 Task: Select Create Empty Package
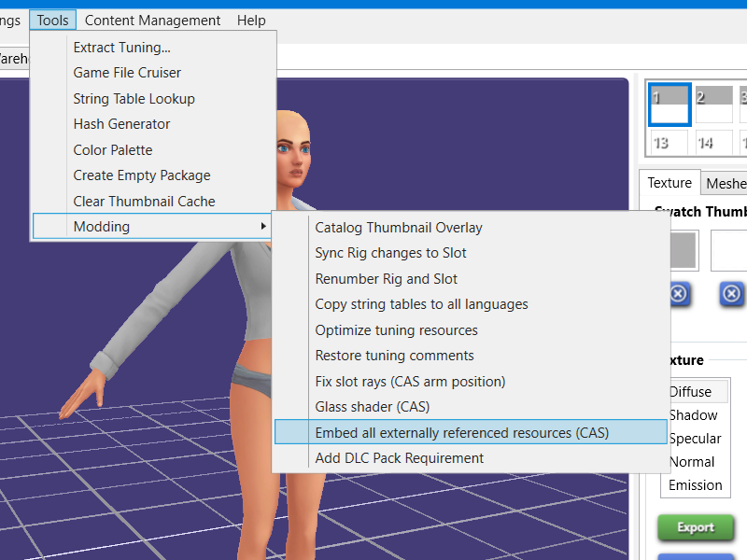(154, 175)
